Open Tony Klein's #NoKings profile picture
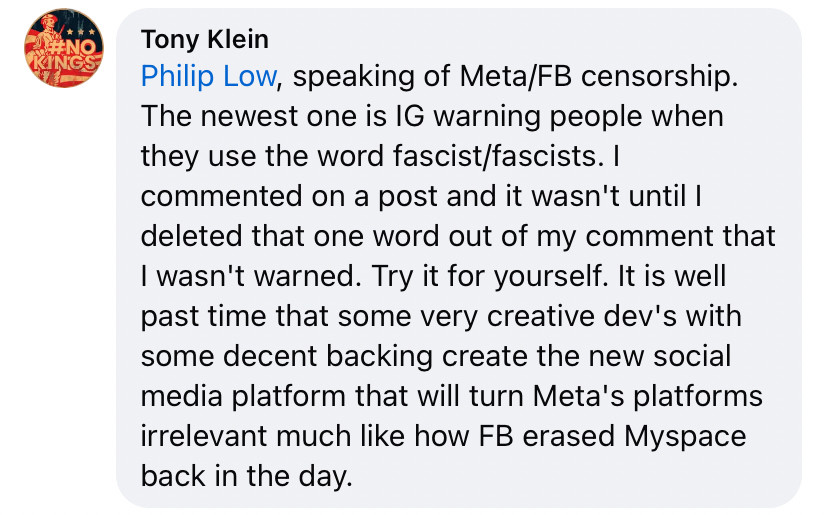Screen dimensions: 828x515 [64, 48]
